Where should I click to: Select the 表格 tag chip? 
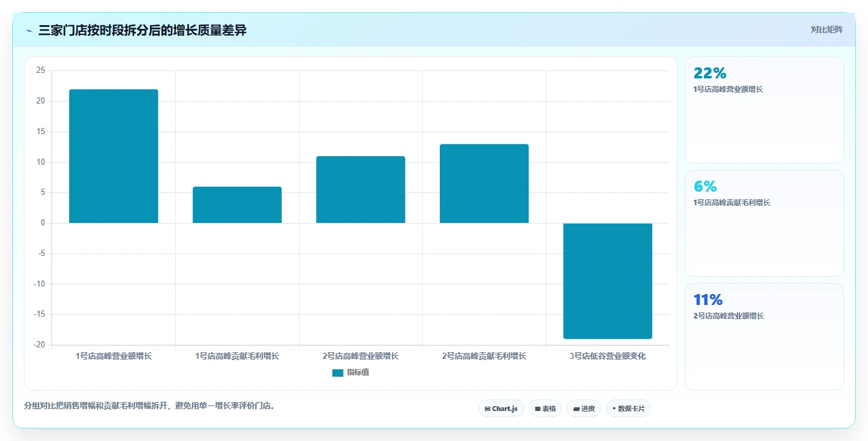[x=545, y=409]
